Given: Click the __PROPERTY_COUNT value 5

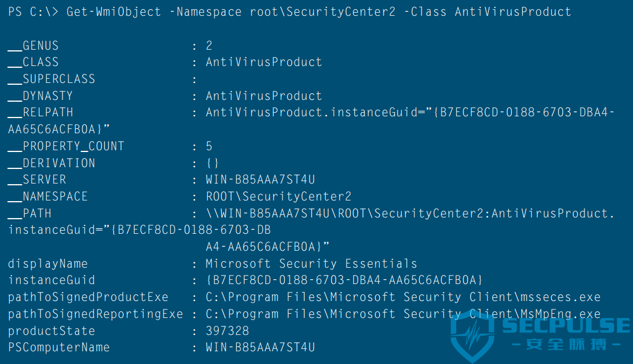Looking at the screenshot, I should coord(209,146).
